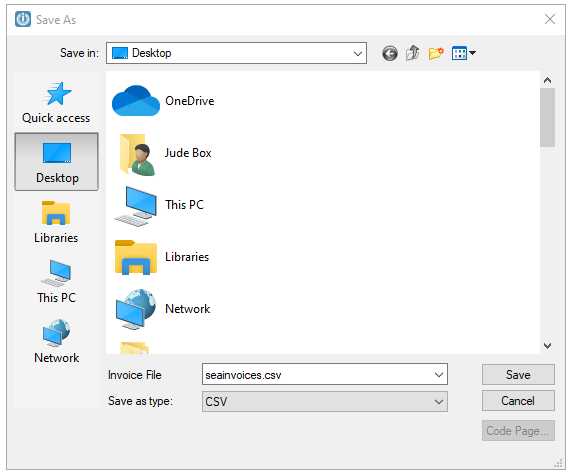
Task: Go back using the back arrow icon
Action: (390, 54)
